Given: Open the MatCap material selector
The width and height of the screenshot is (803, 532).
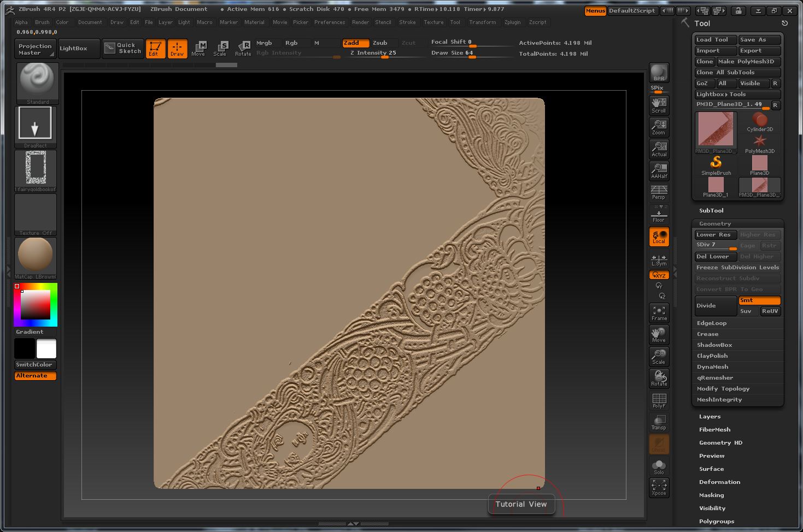Looking at the screenshot, I should coord(36,258).
